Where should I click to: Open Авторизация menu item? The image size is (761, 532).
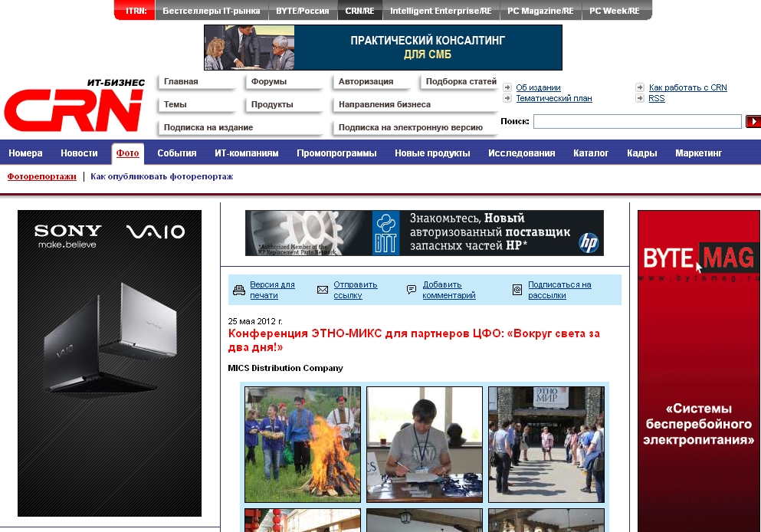click(371, 81)
